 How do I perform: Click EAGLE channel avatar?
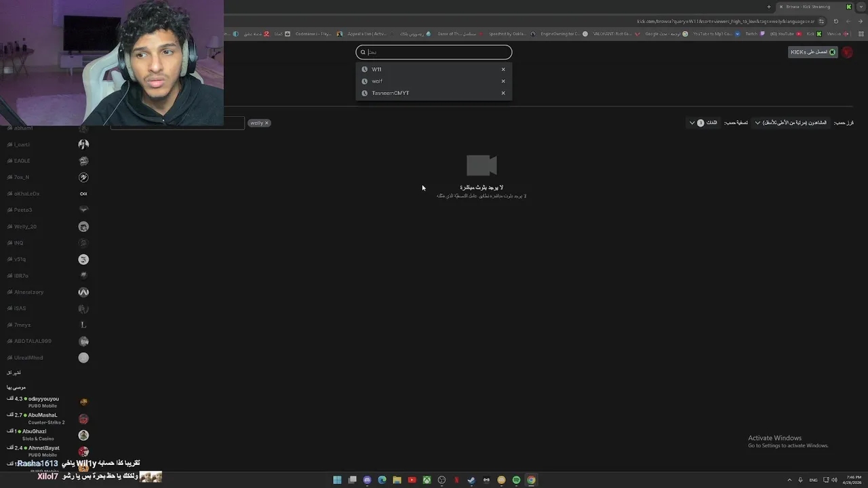click(x=83, y=161)
